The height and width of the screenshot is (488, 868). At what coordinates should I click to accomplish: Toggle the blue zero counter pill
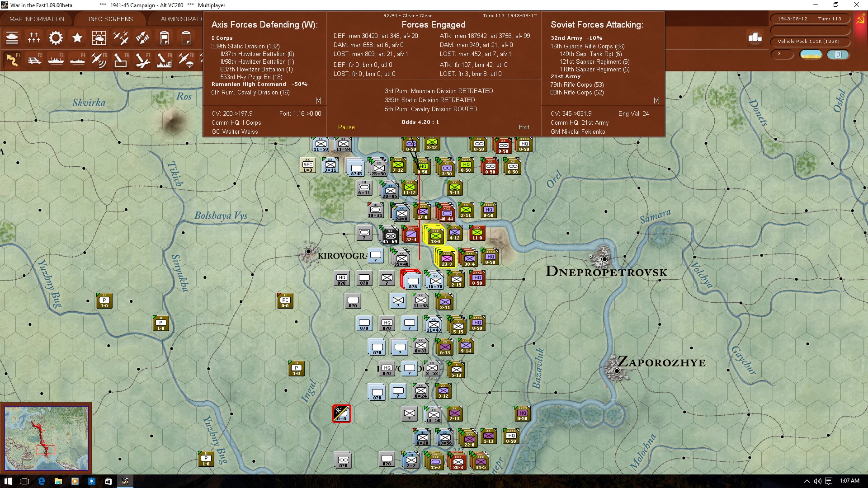point(838,55)
